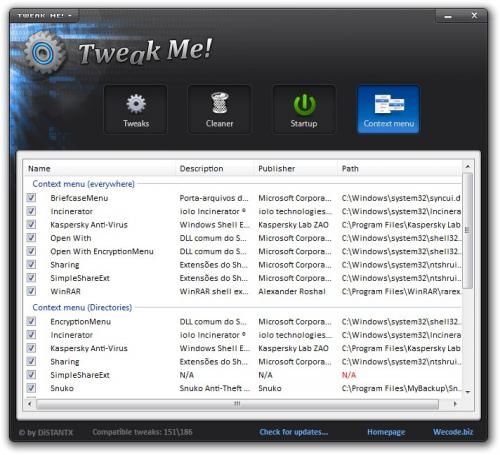The image size is (500, 455).
Task: Open the Tweak Me title dropdown menu
Action: click(44, 16)
